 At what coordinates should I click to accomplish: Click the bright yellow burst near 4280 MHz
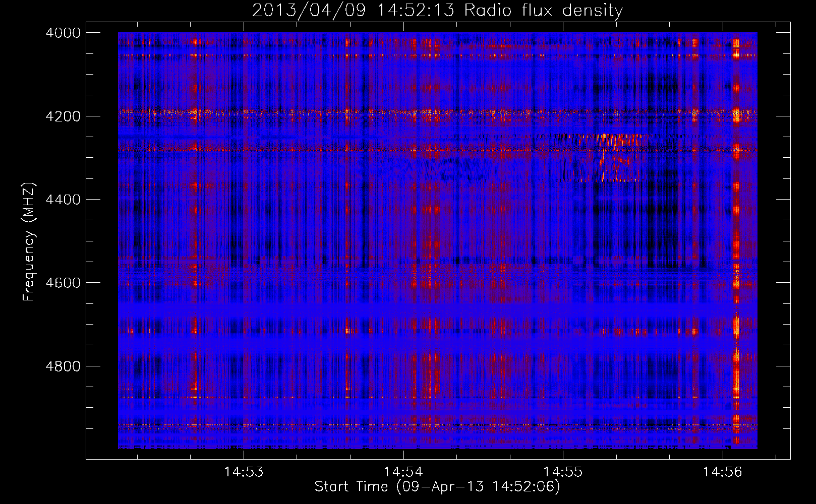click(x=619, y=140)
